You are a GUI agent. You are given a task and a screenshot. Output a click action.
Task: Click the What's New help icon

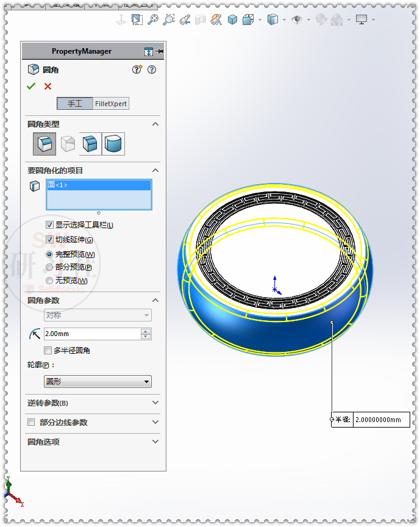(137, 70)
